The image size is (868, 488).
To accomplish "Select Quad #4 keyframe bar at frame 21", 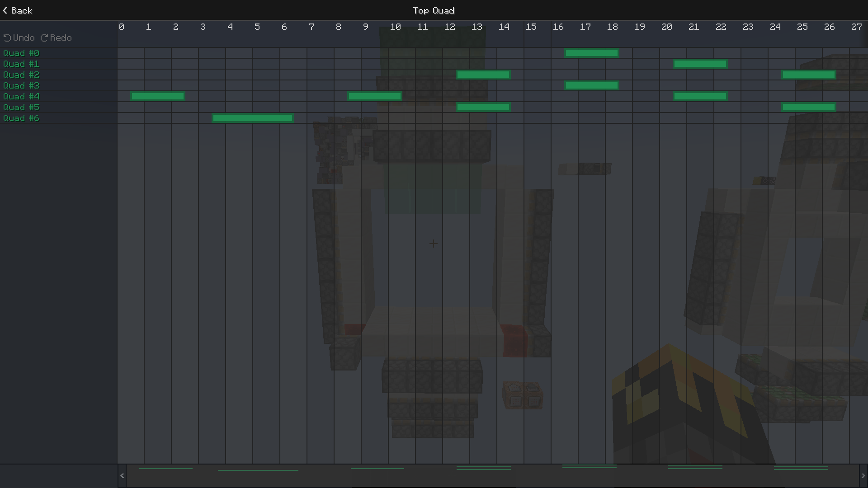I will (x=700, y=96).
